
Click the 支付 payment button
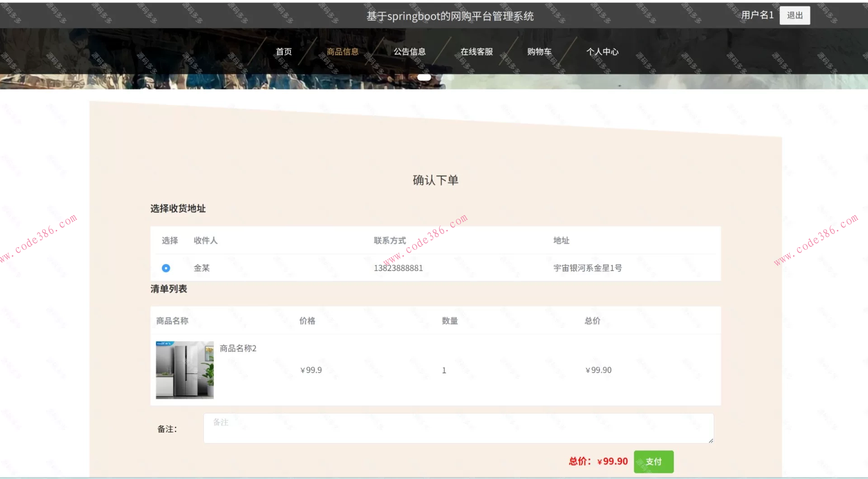(x=653, y=461)
